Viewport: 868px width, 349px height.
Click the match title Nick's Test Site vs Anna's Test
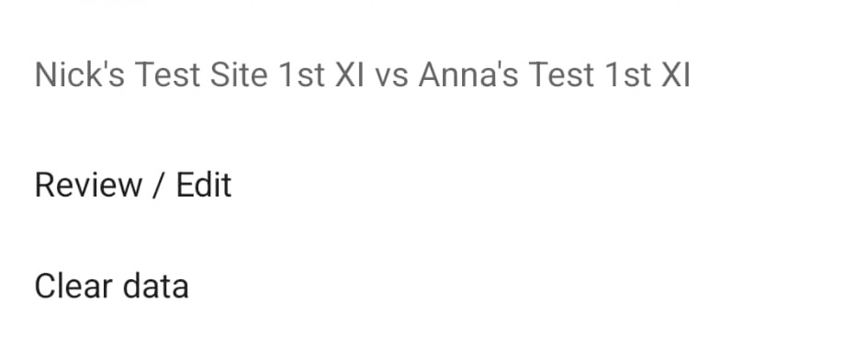(x=363, y=74)
